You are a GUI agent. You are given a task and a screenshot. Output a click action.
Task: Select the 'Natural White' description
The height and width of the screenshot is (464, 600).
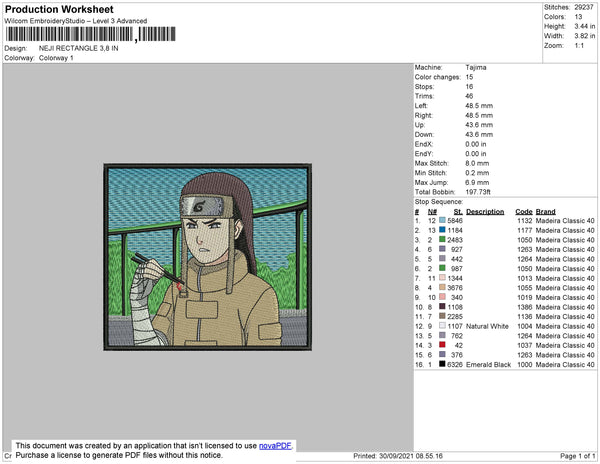[x=487, y=326]
